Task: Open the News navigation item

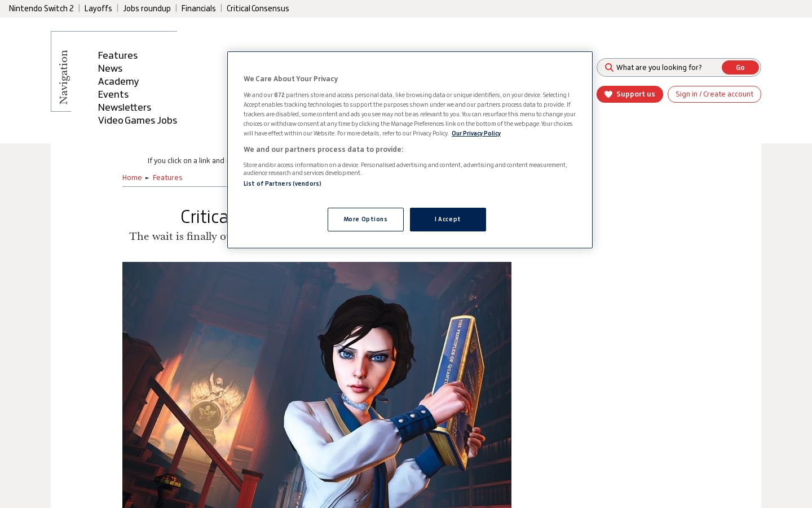Action: 110,68
